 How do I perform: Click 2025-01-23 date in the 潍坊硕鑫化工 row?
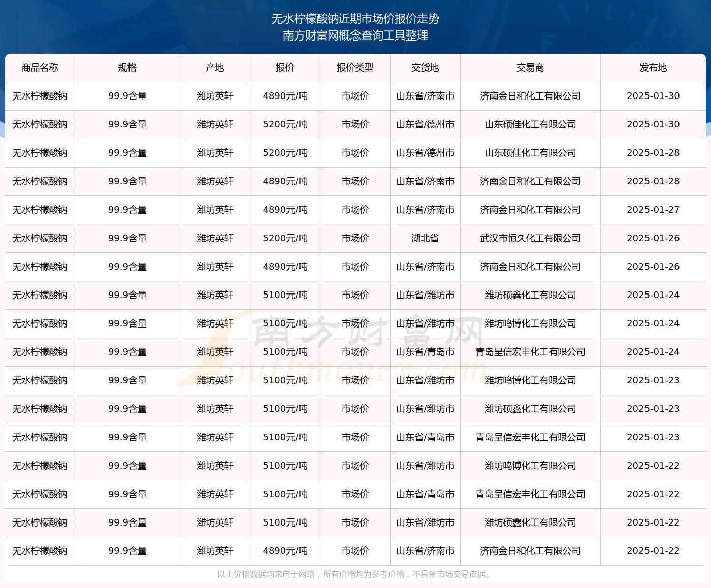653,409
